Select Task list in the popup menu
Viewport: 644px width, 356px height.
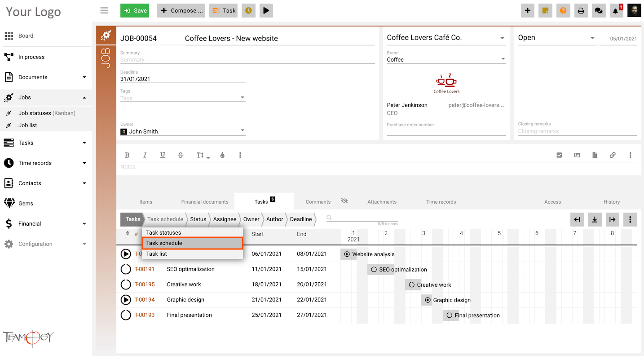click(x=192, y=254)
